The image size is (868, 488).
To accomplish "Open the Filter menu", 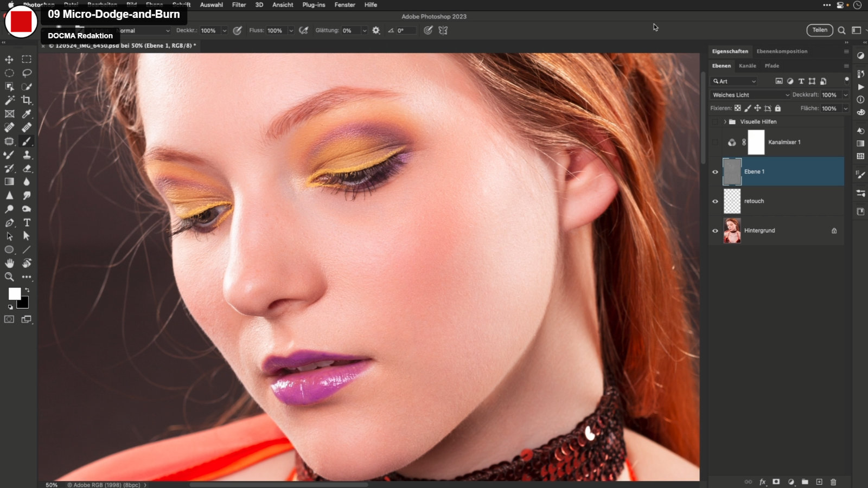I will (x=239, y=5).
